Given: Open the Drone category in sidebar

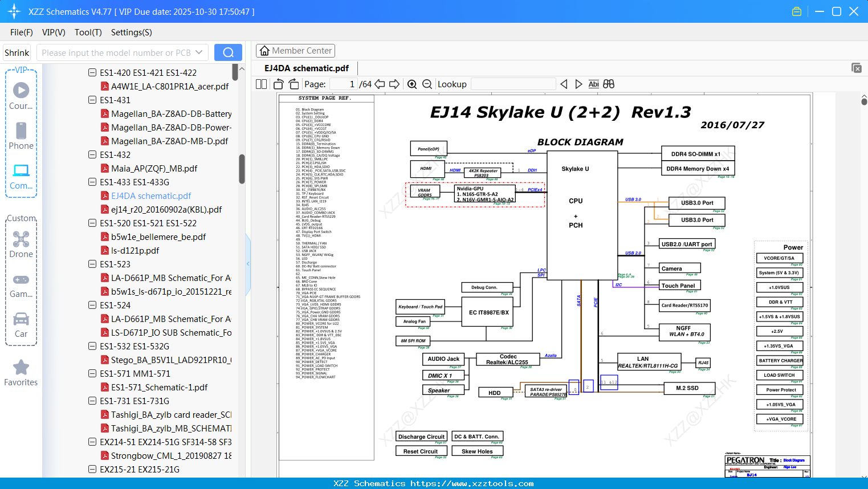Looking at the screenshot, I should click(x=21, y=244).
